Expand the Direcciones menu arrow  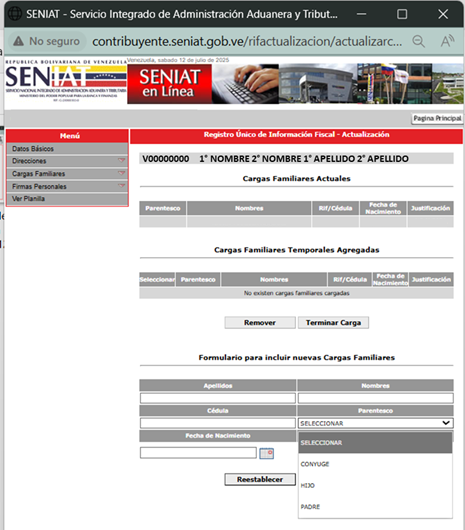[x=122, y=161]
